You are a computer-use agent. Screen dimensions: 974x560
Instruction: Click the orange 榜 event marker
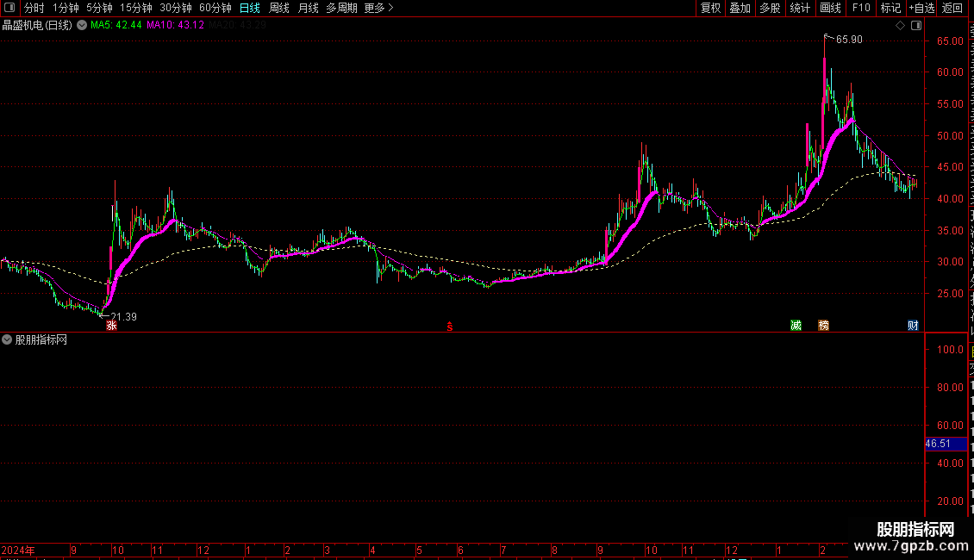pos(824,326)
